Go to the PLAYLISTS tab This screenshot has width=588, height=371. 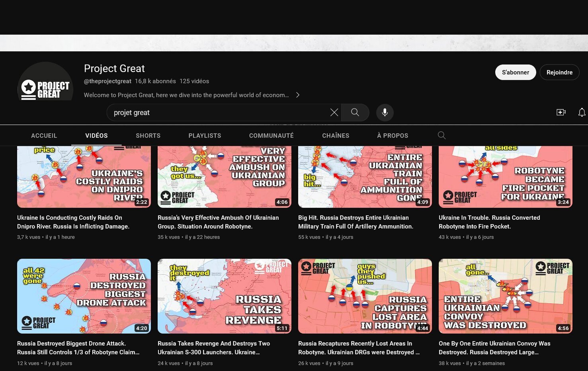click(x=205, y=136)
